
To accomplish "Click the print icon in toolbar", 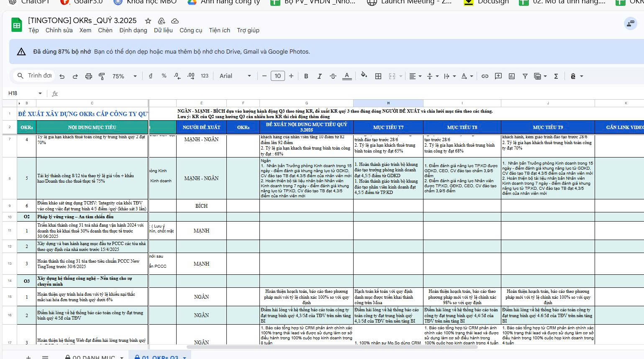I will (88, 76).
